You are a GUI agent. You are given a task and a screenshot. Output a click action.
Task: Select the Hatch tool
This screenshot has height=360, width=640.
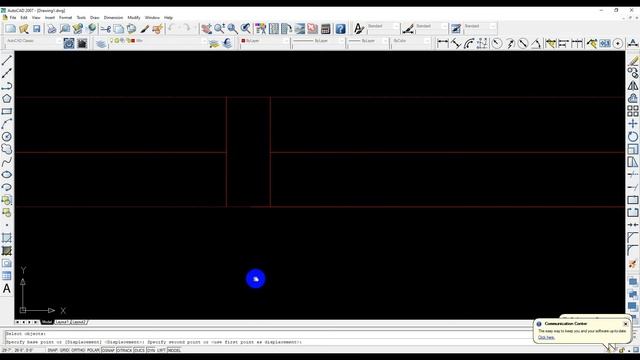7,238
